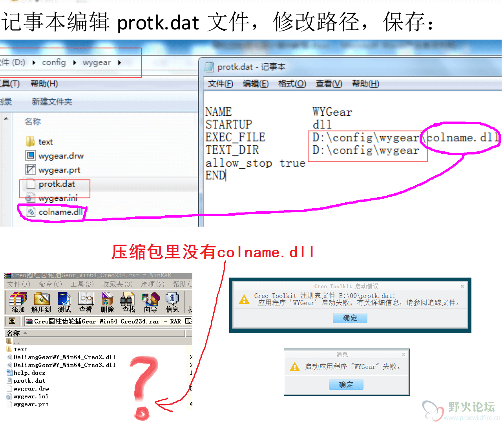Open WinRAR 文件(F) menu

(x=18, y=284)
